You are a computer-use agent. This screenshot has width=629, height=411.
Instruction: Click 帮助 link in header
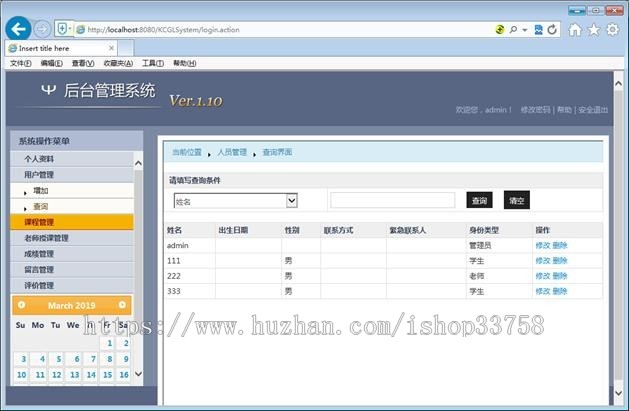pos(564,109)
